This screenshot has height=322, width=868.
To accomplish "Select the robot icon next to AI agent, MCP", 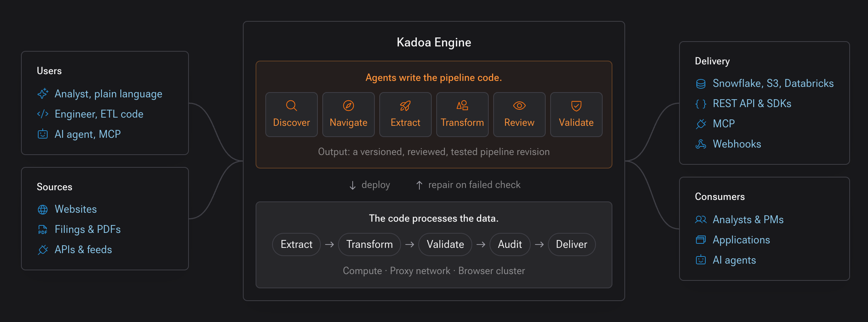I will (x=43, y=134).
